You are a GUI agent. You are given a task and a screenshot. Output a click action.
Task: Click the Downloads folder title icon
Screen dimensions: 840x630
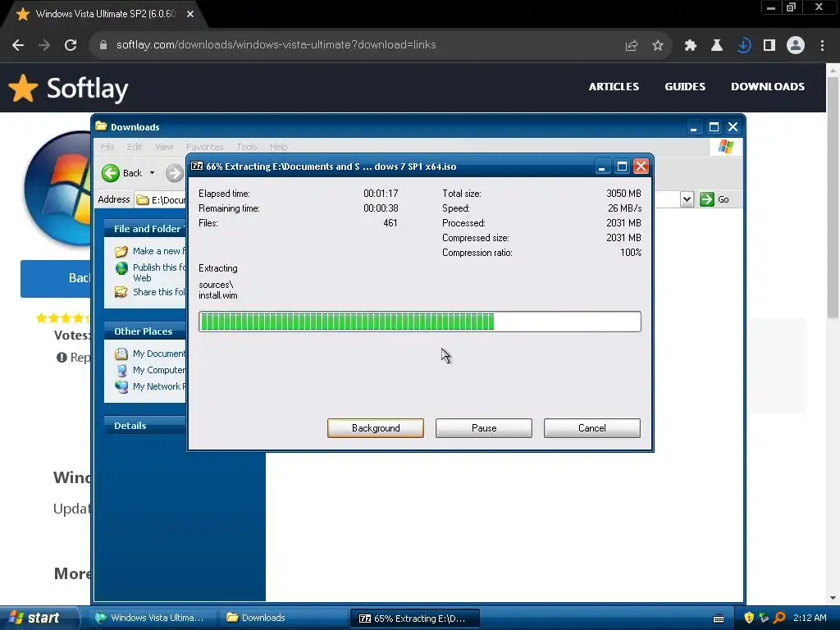(x=101, y=126)
